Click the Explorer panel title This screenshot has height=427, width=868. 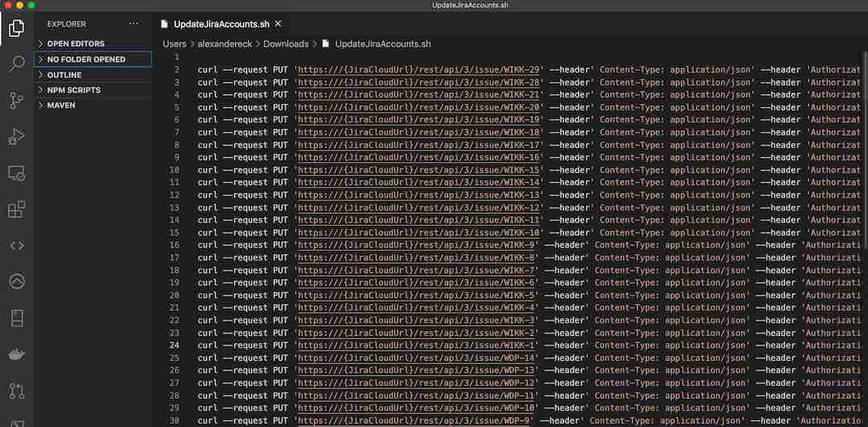(x=67, y=24)
